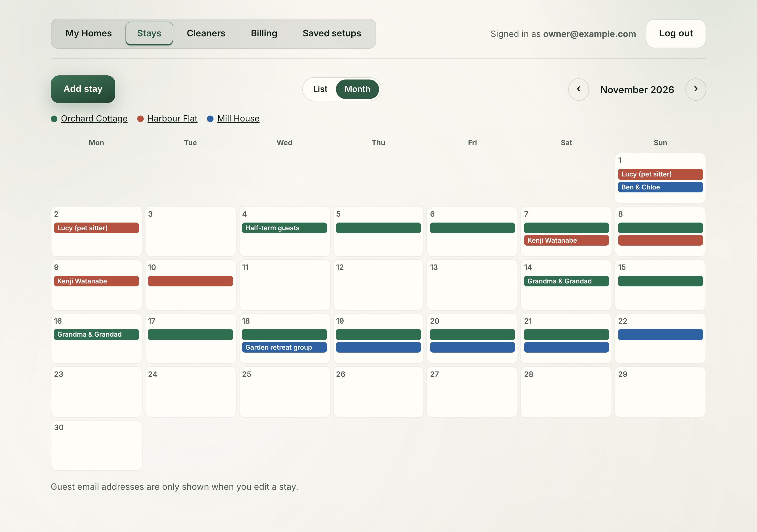Open the Cleaners tab

[x=206, y=33]
